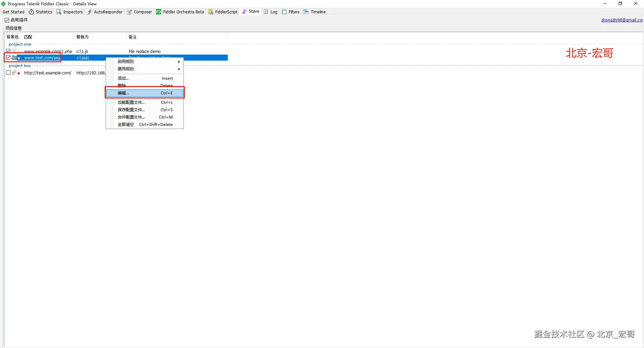Click the Inspectors magnifier icon

[59, 12]
